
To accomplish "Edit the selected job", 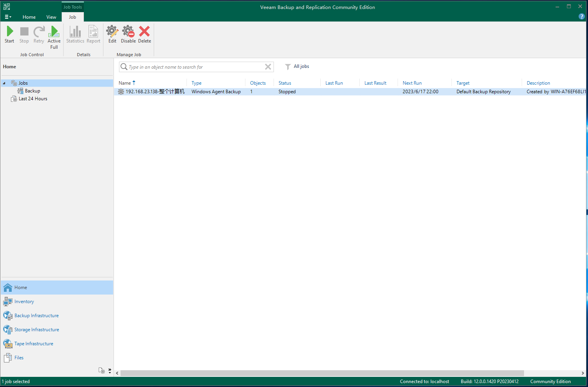I will click(112, 35).
